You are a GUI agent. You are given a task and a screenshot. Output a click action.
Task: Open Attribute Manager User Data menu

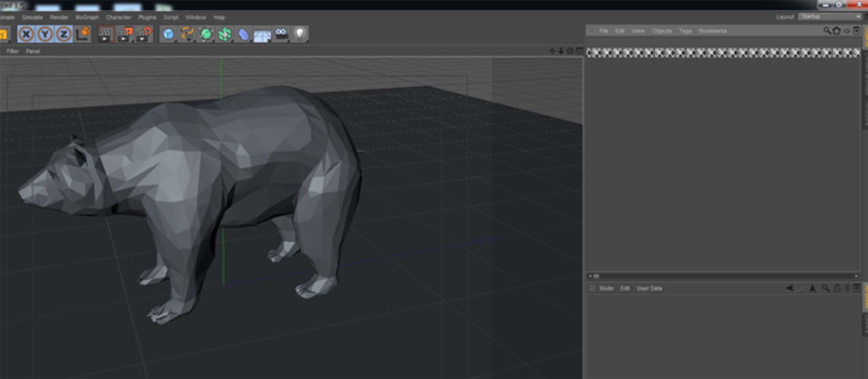[650, 288]
